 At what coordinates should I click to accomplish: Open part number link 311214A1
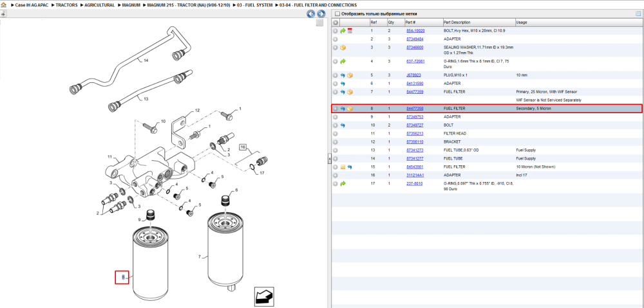tap(415, 175)
